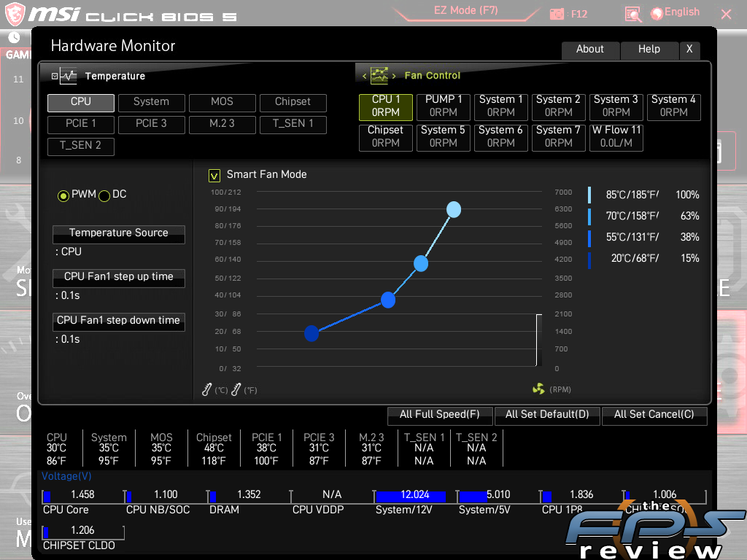The height and width of the screenshot is (560, 747).
Task: Click the fan curve point at 85°C
Action: pos(454,209)
